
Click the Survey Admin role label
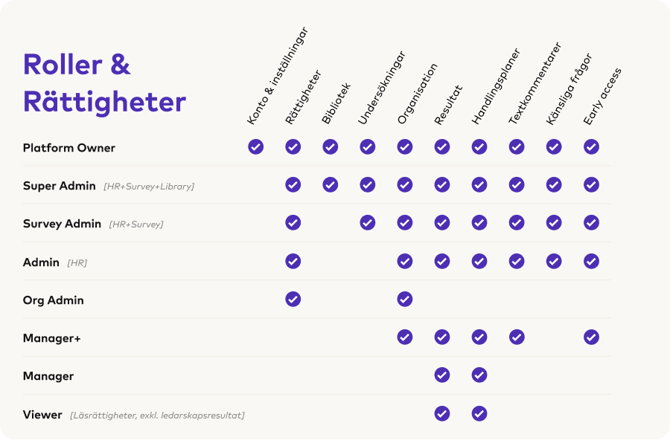coord(62,224)
